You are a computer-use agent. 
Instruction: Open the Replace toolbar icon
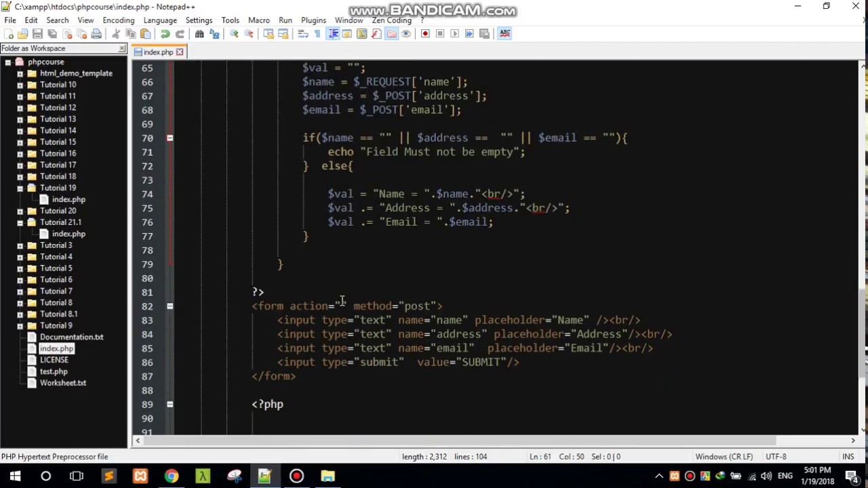coord(214,34)
